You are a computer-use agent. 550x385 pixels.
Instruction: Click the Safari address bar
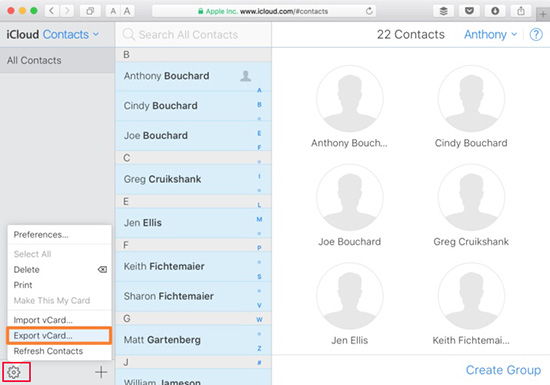coord(264,11)
